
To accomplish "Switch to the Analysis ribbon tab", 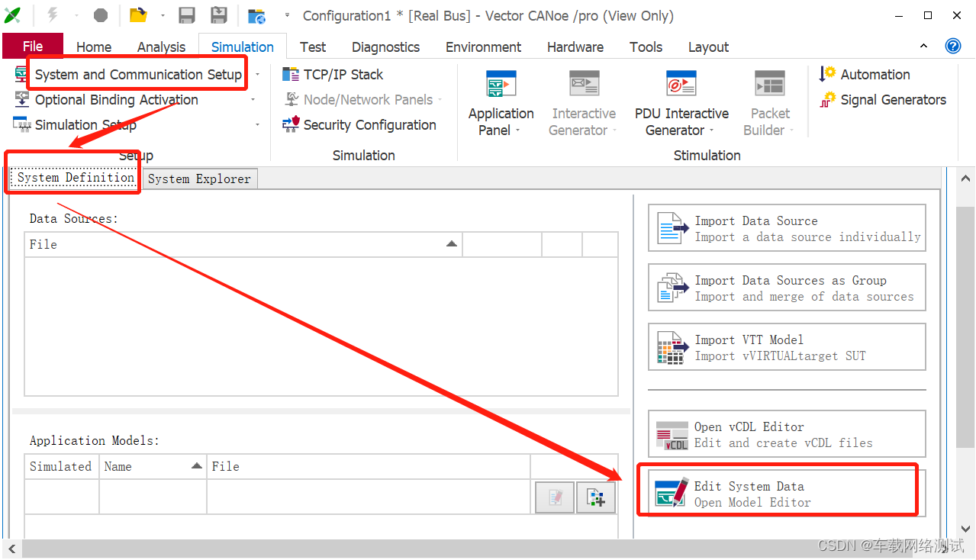I will (161, 47).
